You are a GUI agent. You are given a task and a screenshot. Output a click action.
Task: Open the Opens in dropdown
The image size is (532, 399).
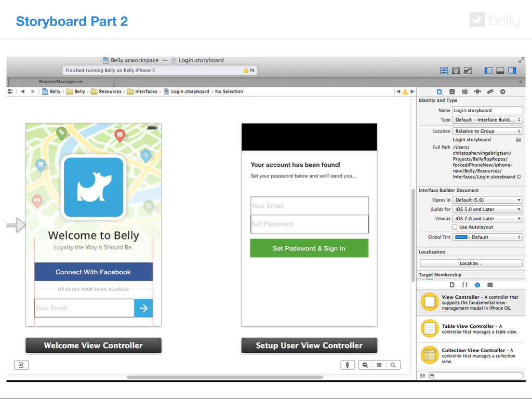tap(487, 200)
